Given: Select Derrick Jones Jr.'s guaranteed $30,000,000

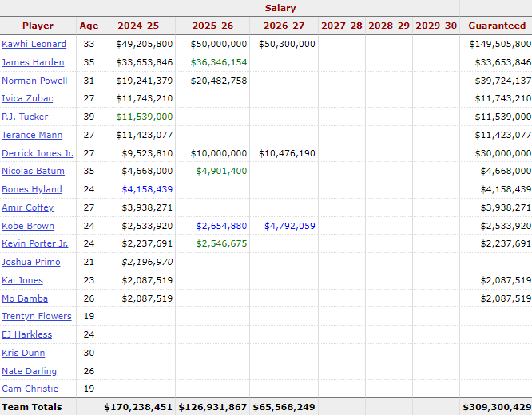Looking at the screenshot, I should pos(502,153).
